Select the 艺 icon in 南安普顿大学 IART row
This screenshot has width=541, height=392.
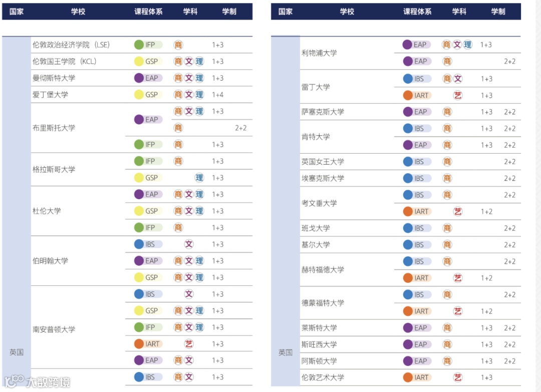pos(189,344)
